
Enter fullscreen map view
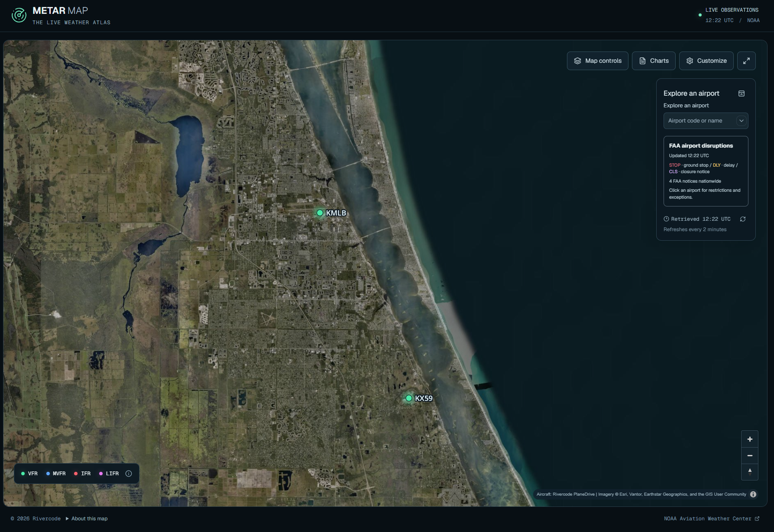[x=746, y=61]
